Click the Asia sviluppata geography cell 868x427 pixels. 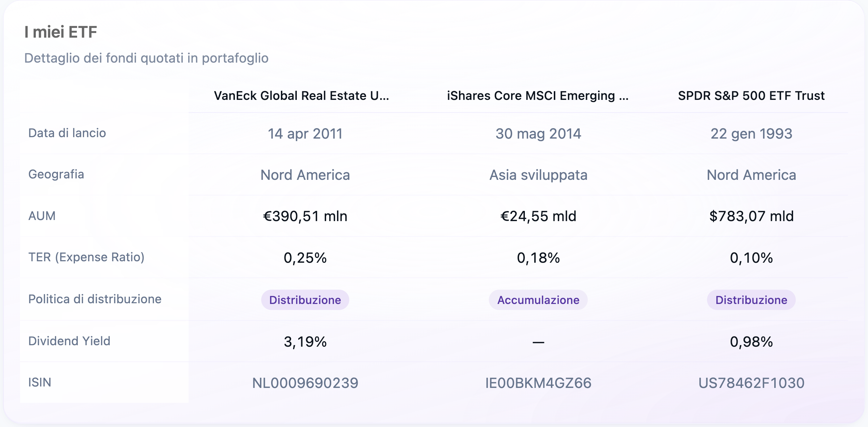[x=538, y=175]
